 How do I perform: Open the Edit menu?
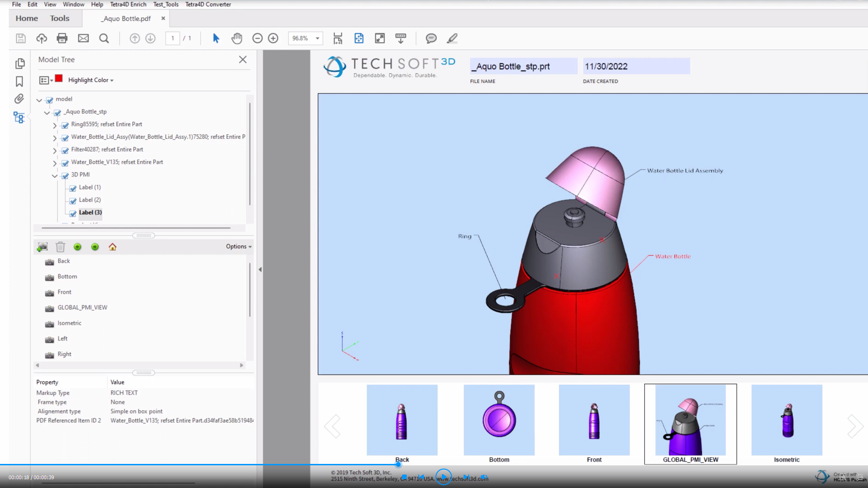(x=32, y=4)
